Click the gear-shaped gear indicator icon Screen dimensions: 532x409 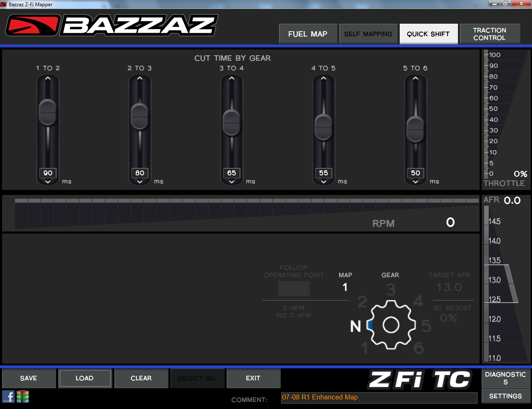(391, 325)
